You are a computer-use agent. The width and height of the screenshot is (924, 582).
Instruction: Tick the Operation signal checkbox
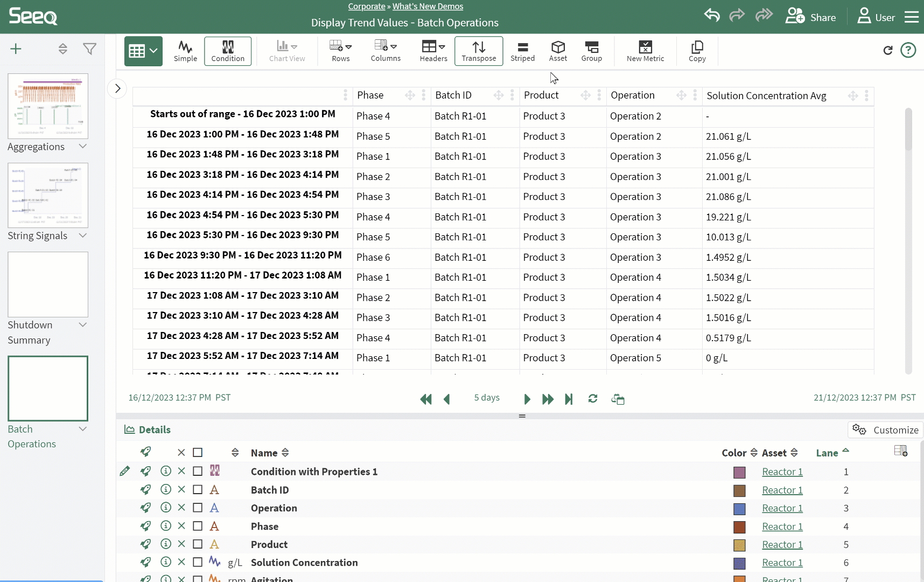pyautogui.click(x=198, y=508)
